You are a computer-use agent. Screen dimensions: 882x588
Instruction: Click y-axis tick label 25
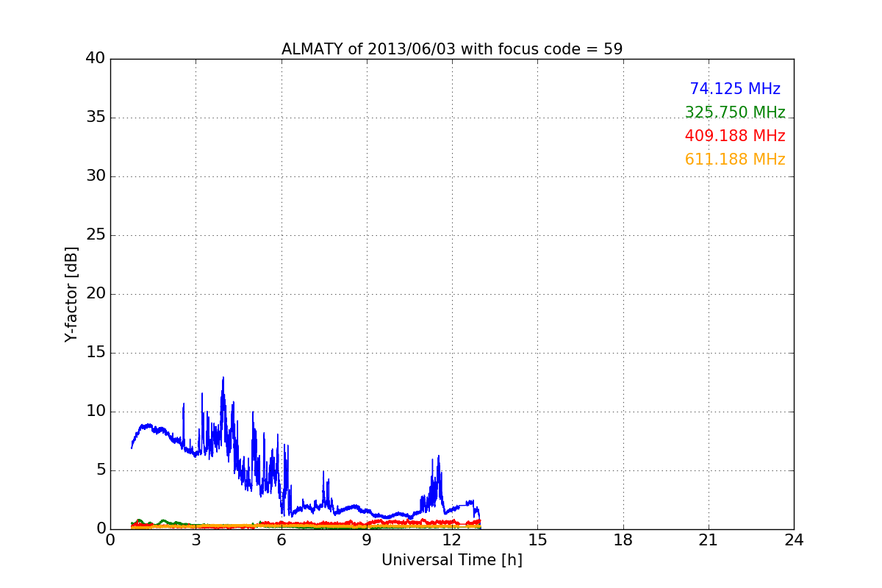coord(96,235)
